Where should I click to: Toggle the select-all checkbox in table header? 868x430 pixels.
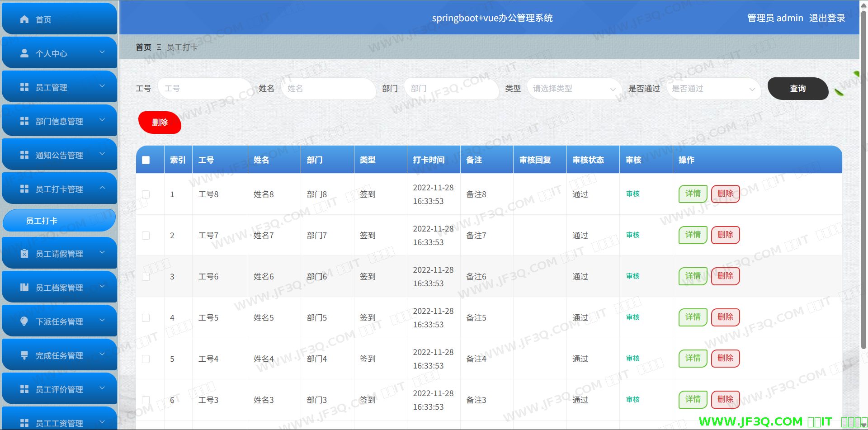click(x=146, y=160)
